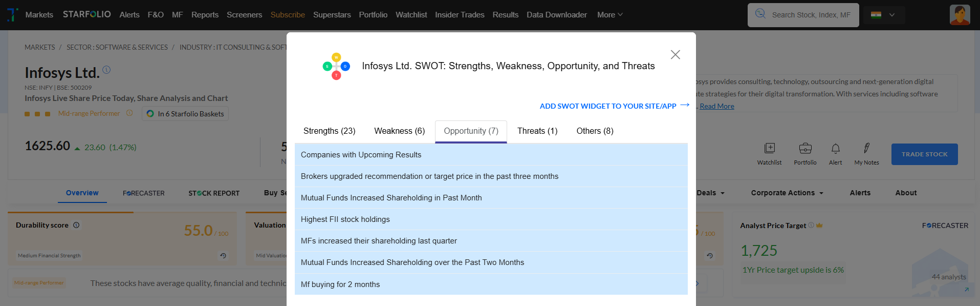Set an Alert using bell icon
This screenshot has height=306, width=980.
(835, 149)
